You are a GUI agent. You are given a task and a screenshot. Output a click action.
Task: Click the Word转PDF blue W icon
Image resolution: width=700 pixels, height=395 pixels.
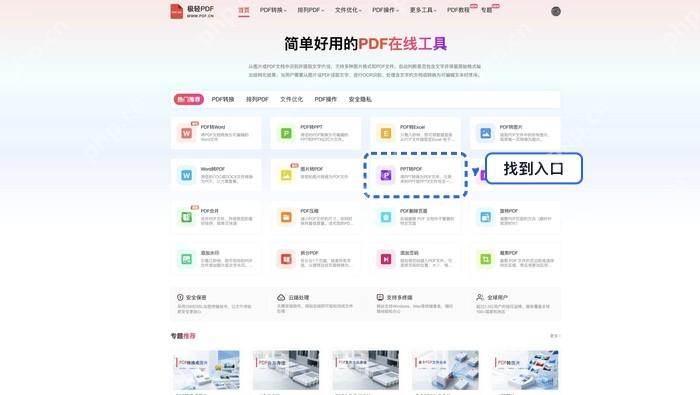(187, 175)
